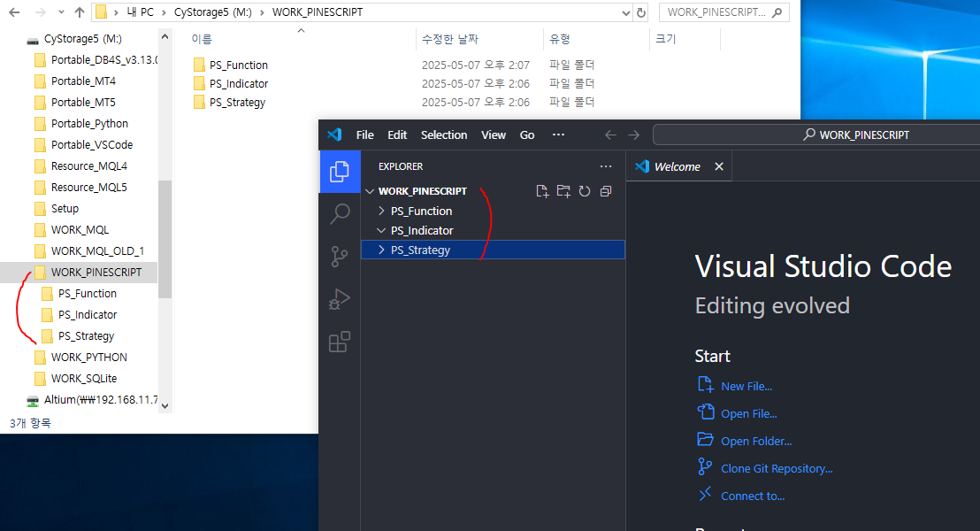980x531 pixels.
Task: Open the View menu in VS Code
Action: tap(494, 135)
